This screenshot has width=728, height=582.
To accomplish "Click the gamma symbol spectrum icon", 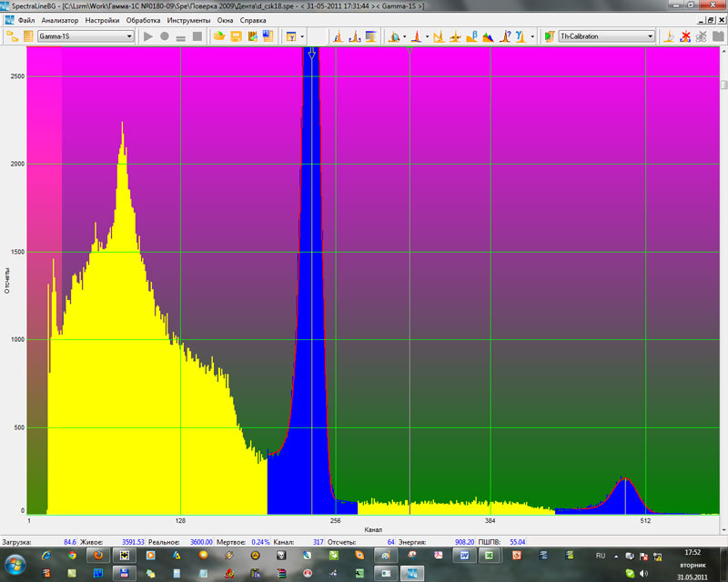I will pos(520,36).
